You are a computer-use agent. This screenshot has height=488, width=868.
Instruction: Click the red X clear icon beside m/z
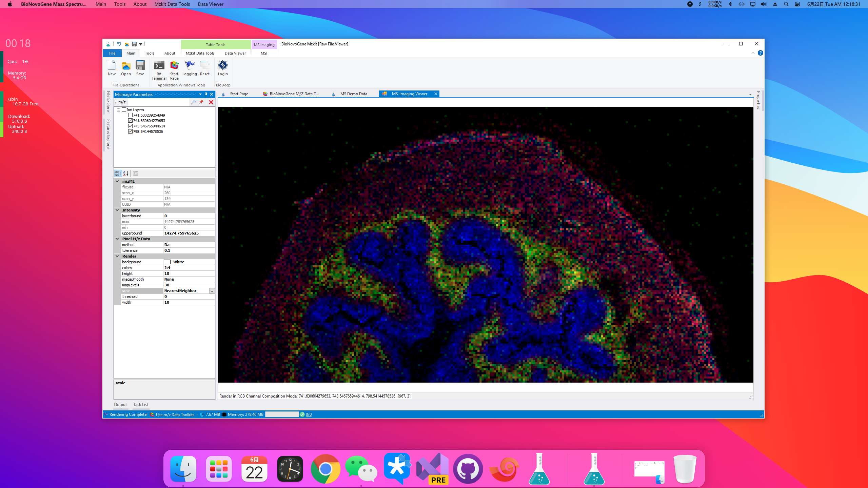(211, 102)
